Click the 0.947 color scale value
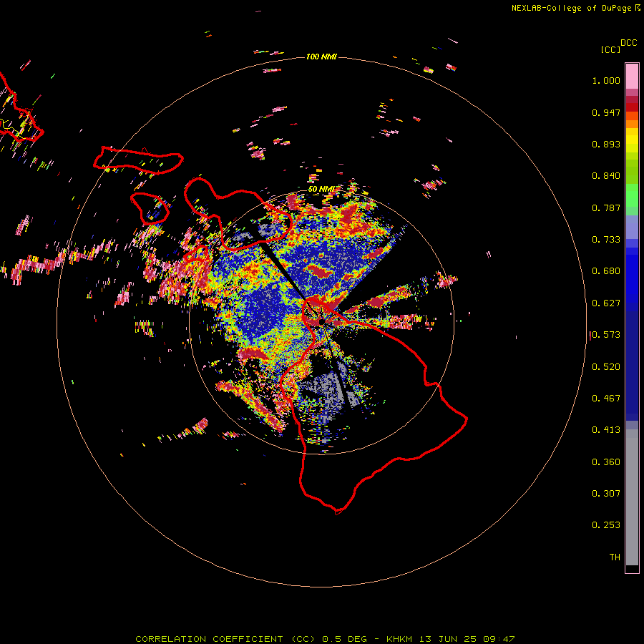This screenshot has height=644, width=644. click(x=606, y=112)
